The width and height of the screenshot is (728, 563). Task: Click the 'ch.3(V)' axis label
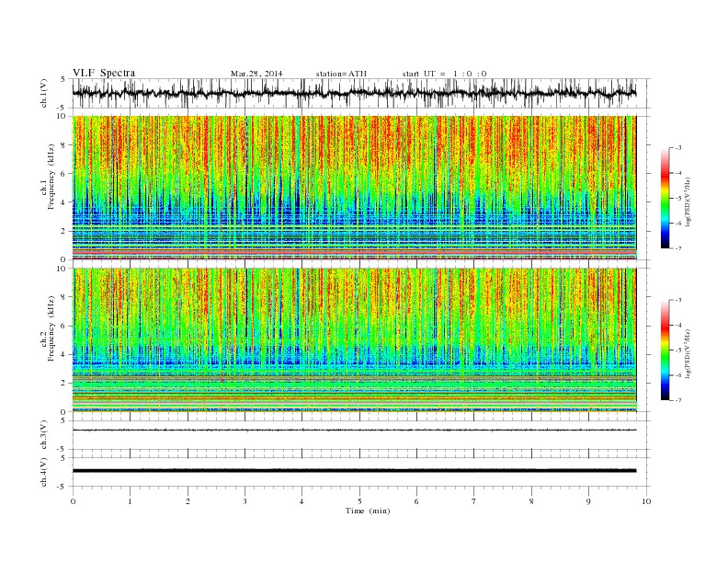click(x=44, y=435)
